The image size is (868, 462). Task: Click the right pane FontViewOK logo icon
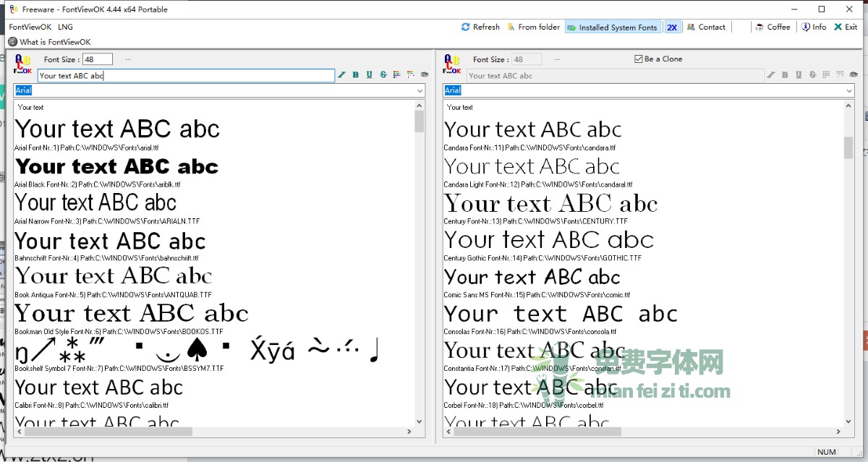(x=452, y=64)
